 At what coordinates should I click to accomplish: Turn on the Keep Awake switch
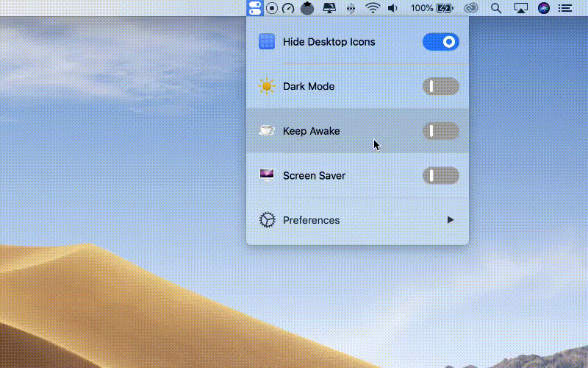[x=441, y=131]
